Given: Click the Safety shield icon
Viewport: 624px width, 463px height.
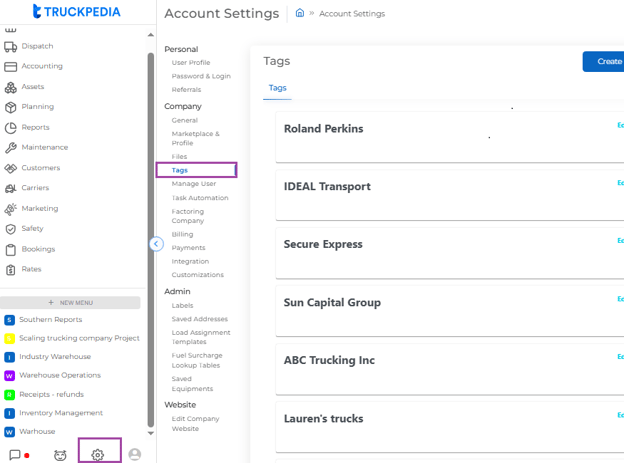Looking at the screenshot, I should click(x=11, y=229).
